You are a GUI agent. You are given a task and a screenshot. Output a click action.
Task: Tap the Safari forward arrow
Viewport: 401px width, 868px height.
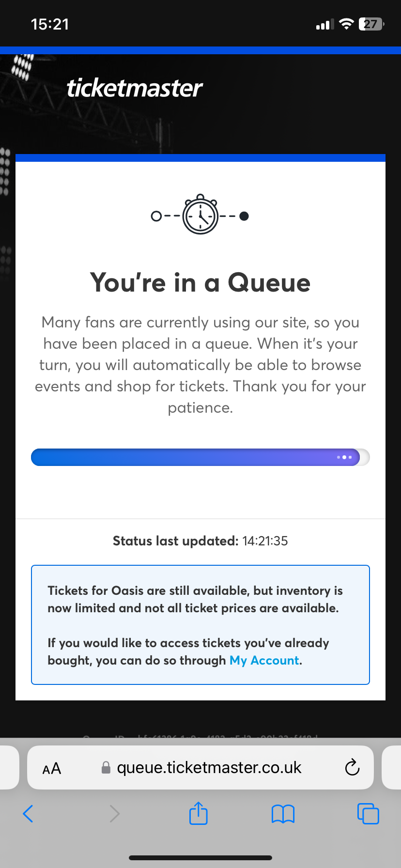114,813
